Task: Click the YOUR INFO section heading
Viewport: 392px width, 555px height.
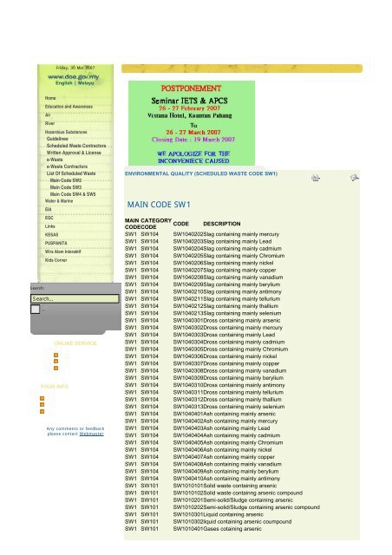Action: tap(55, 387)
